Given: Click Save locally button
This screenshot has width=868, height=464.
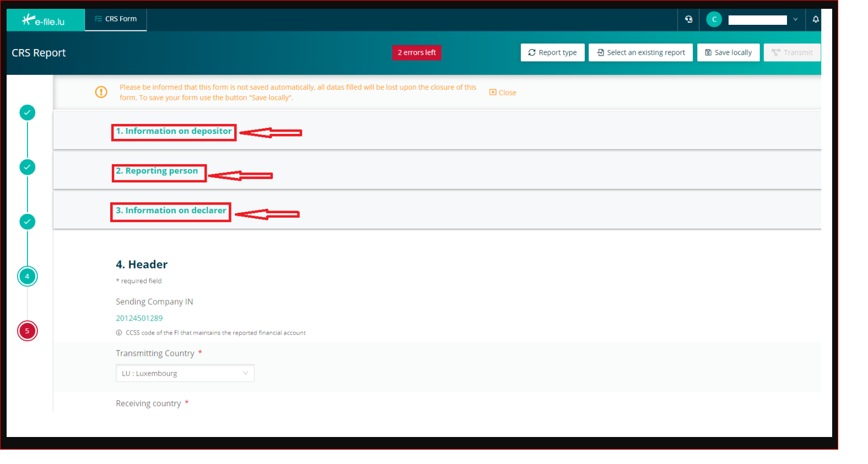Looking at the screenshot, I should 728,52.
